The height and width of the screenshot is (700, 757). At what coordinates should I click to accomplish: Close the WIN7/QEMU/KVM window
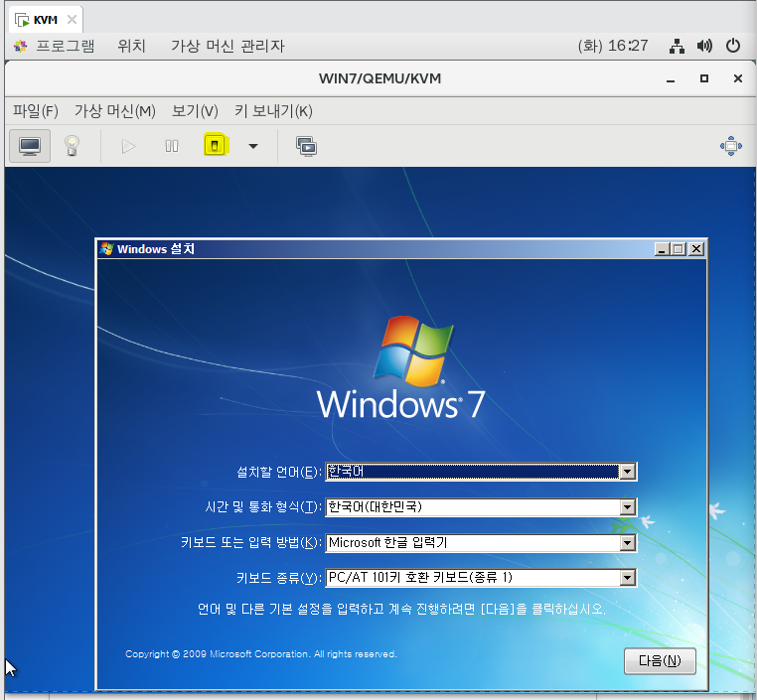coord(738,78)
